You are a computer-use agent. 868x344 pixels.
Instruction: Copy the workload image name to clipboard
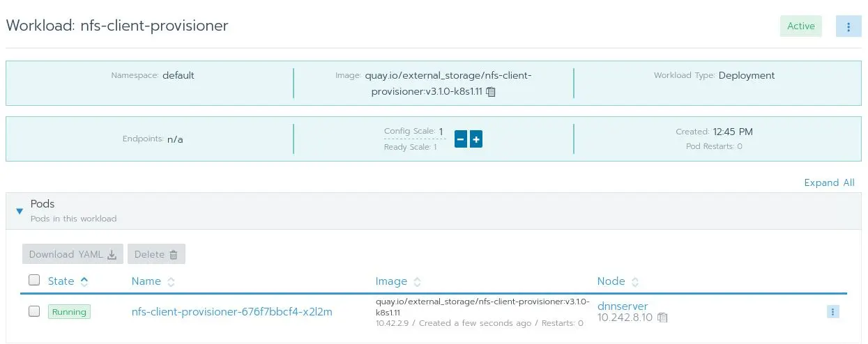(x=491, y=92)
